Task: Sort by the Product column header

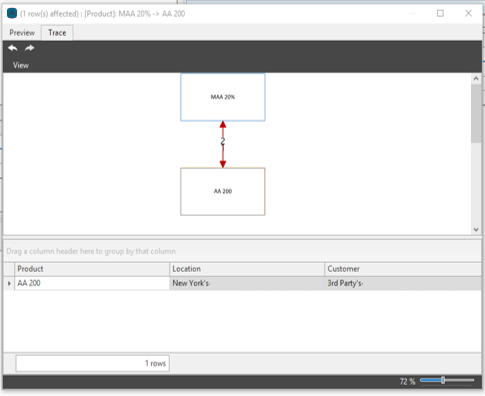Action: (92, 269)
